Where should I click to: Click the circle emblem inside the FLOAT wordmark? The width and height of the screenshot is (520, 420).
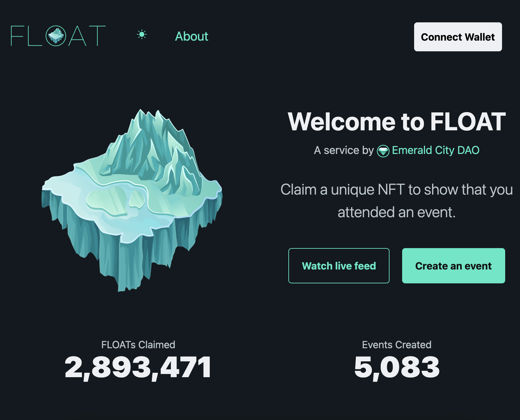tap(56, 35)
